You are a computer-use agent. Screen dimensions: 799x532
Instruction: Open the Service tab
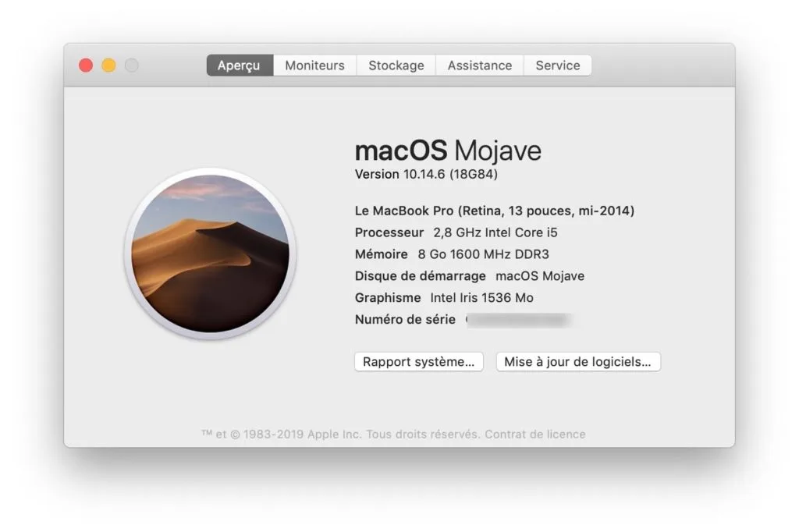point(557,66)
